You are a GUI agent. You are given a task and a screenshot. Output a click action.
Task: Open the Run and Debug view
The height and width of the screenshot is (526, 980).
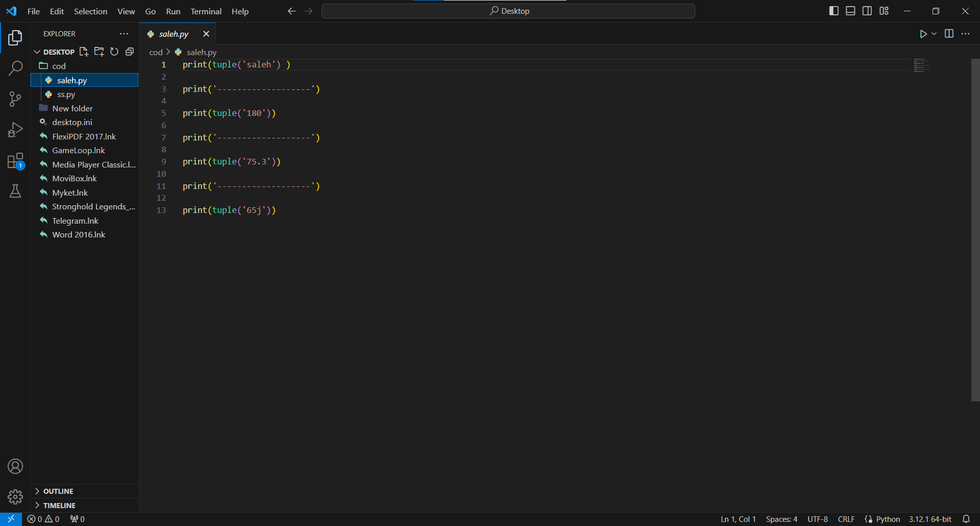tap(15, 130)
